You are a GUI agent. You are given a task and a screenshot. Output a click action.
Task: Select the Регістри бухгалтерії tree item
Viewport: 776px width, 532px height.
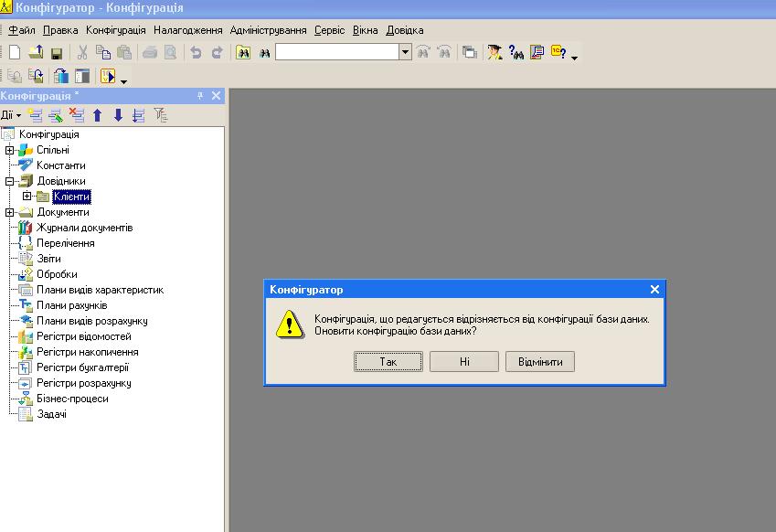click(x=82, y=367)
